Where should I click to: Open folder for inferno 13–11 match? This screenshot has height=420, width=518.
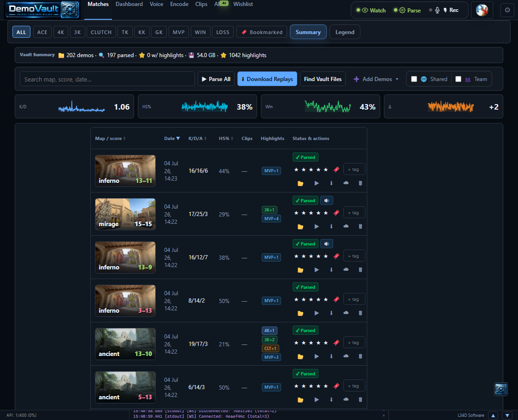300,183
